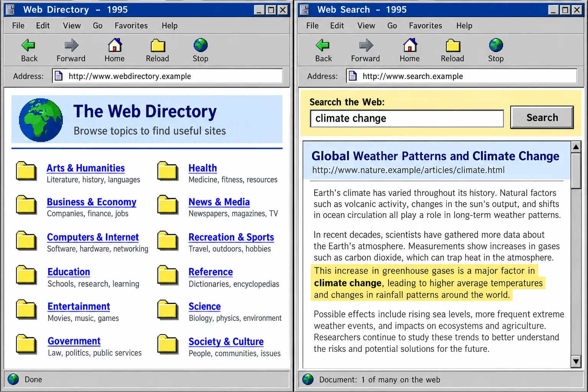The image size is (588, 392).
Task: Click the globe logo of The Web Directory
Action: click(x=41, y=120)
